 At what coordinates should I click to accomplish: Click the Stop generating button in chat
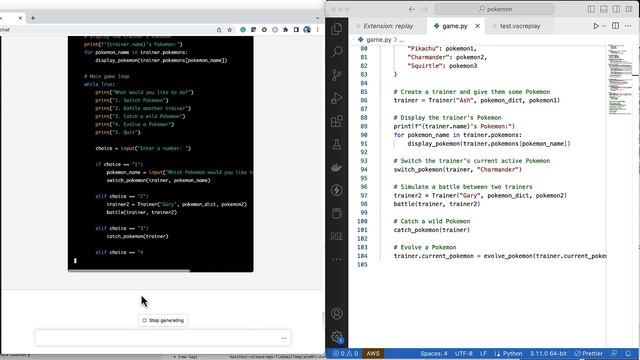[x=163, y=320]
